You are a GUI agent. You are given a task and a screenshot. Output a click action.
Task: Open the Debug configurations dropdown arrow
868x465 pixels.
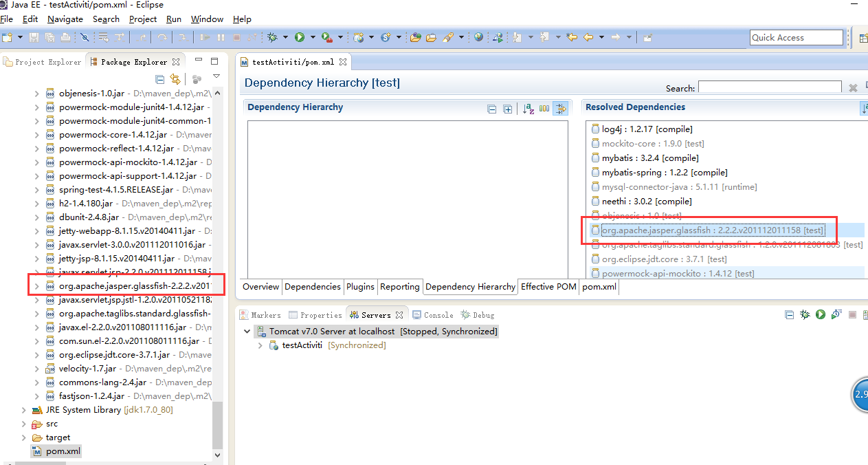click(285, 37)
